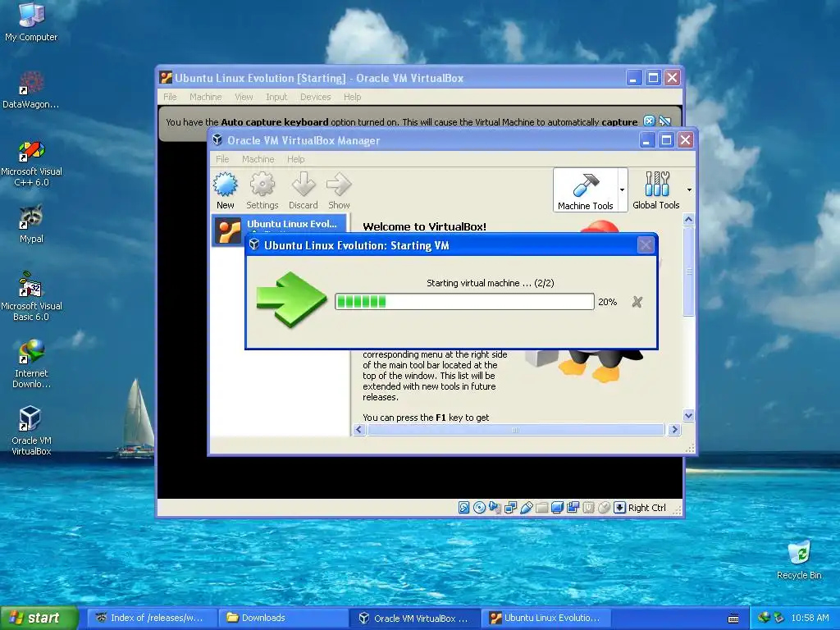Select the Global Tools icon
This screenshot has height=630, width=840.
tap(656, 190)
